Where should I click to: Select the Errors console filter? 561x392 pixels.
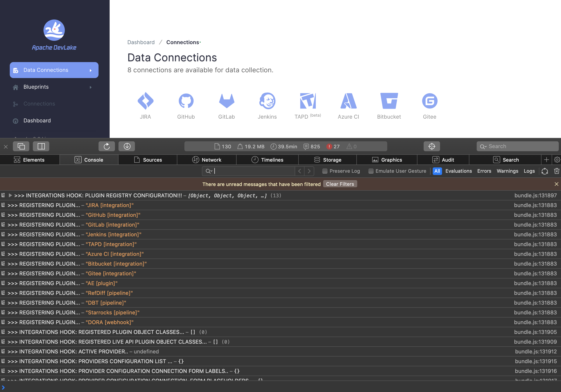[x=484, y=171]
